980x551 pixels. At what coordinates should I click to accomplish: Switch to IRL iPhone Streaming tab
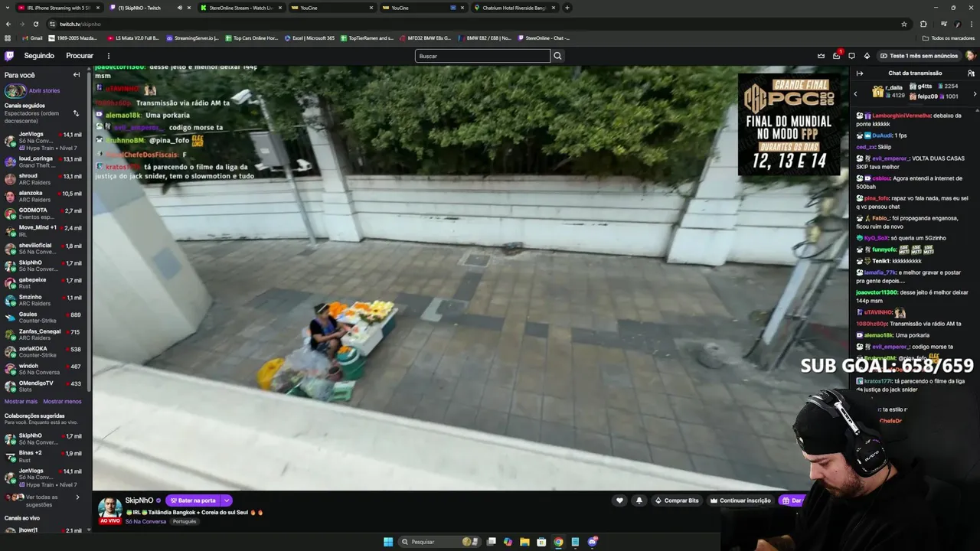click(58, 8)
